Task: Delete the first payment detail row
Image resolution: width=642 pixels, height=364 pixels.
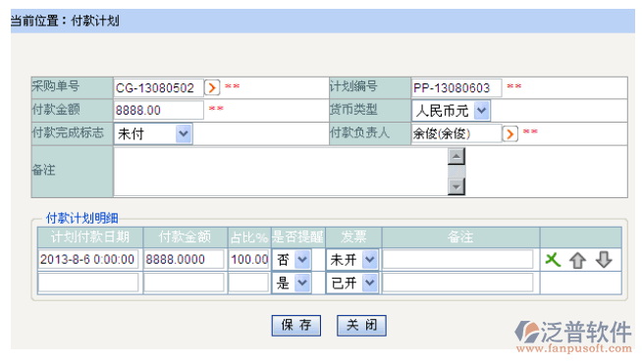Action: click(553, 260)
